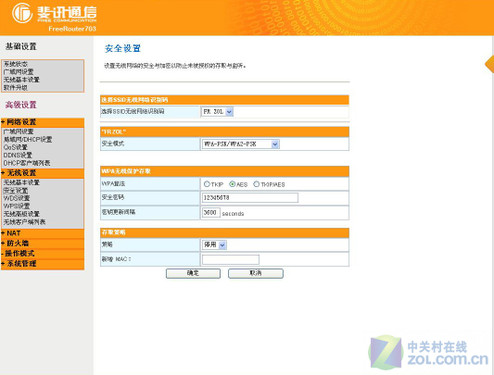Open 安全设置 in wireless menu

[x=16, y=190]
